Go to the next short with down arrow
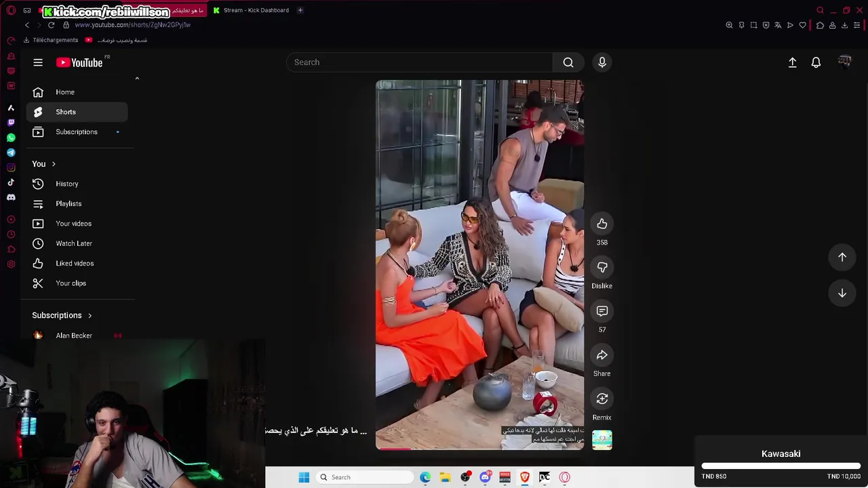 pyautogui.click(x=842, y=293)
